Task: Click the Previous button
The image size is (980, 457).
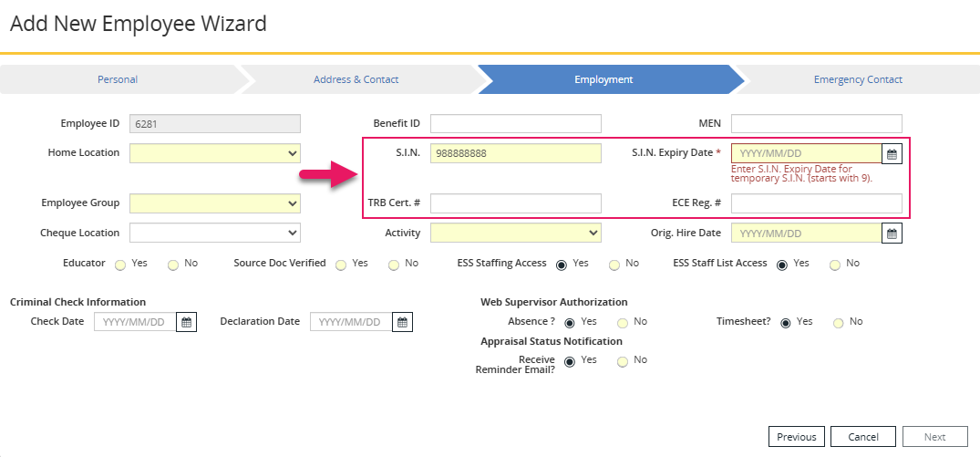Action: (797, 437)
